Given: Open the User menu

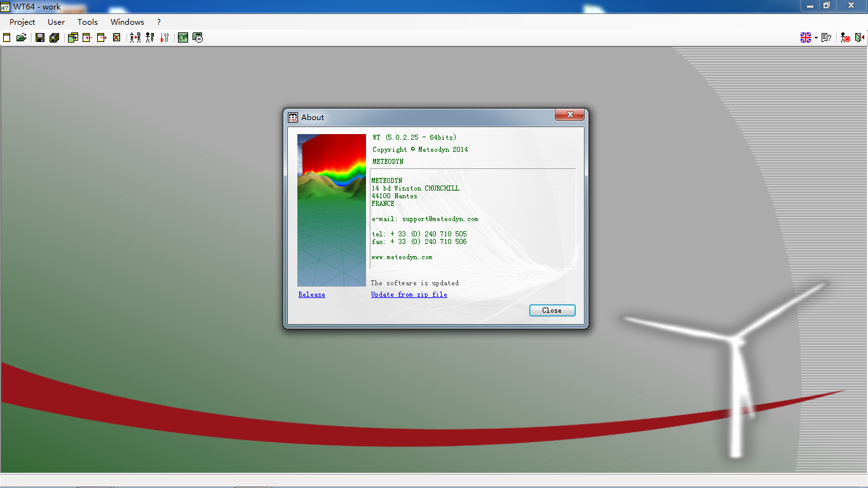Looking at the screenshot, I should click(x=57, y=22).
